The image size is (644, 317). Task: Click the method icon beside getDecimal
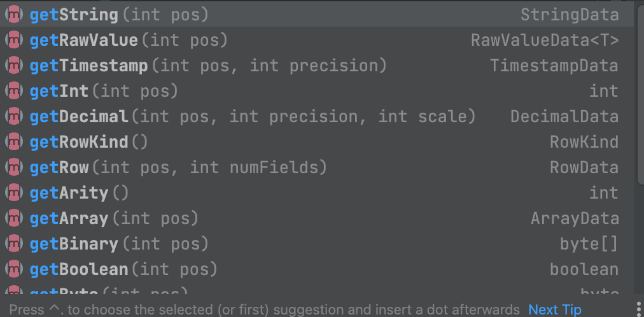[x=13, y=117]
